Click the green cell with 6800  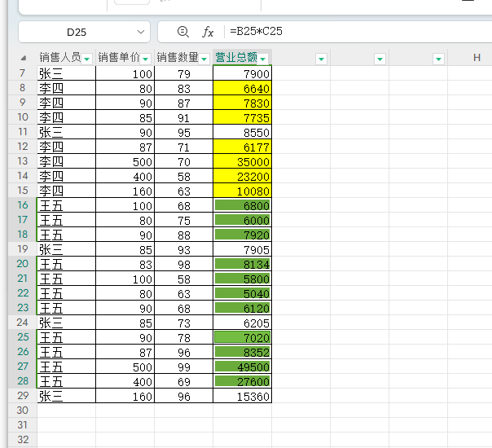[242, 205]
